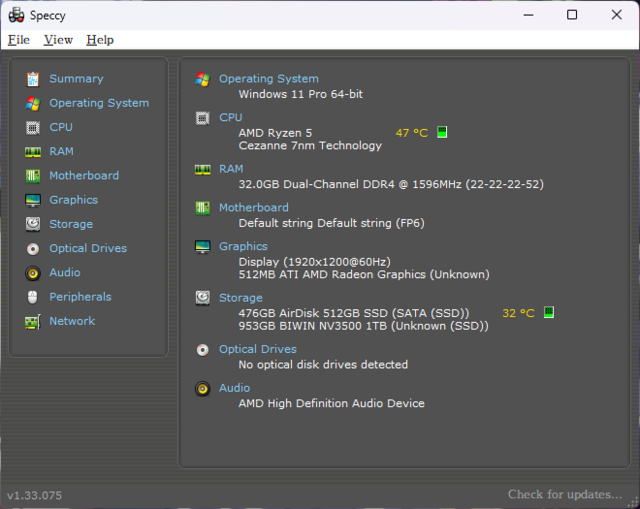Open Storage section from sidebar

pos(71,224)
